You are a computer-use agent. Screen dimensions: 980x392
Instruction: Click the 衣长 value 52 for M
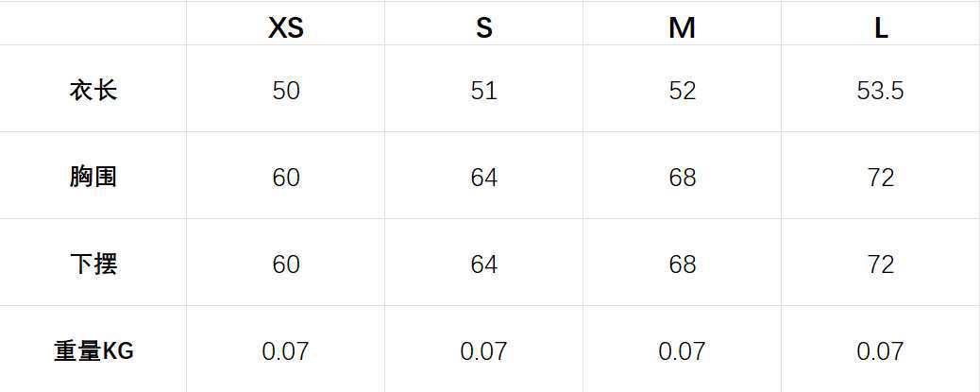(682, 91)
